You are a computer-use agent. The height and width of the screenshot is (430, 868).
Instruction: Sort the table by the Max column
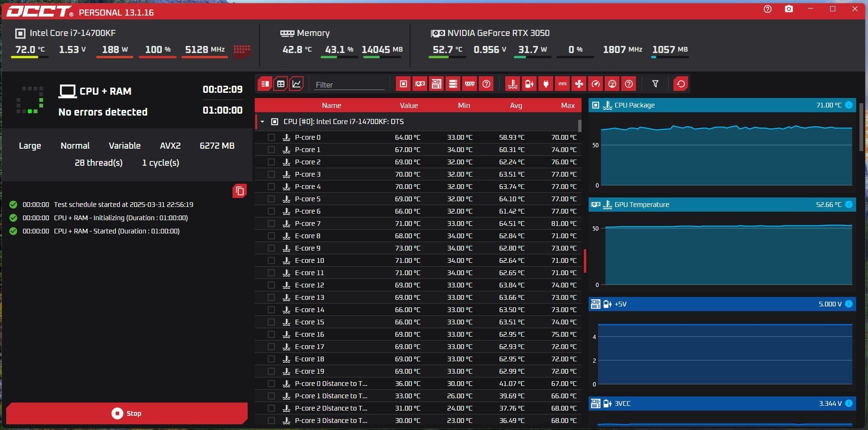tap(567, 106)
